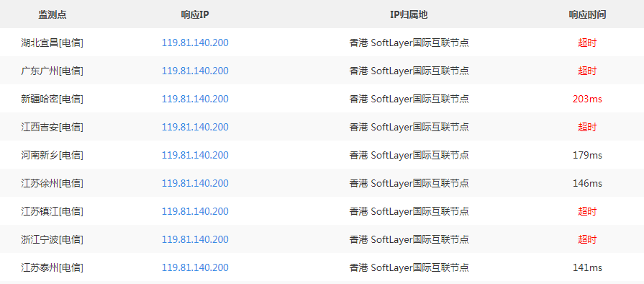Select monitoring point 河南新乡[电信]
The height and width of the screenshot is (284, 644).
pyautogui.click(x=52, y=155)
